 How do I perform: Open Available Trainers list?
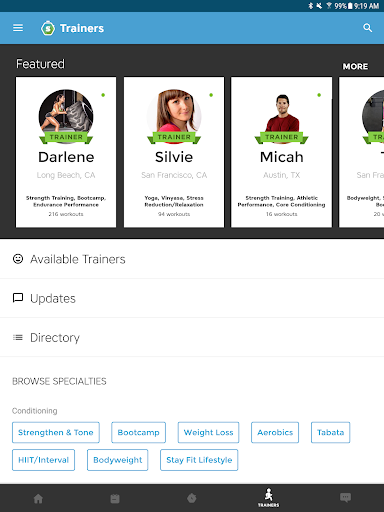[192, 259]
